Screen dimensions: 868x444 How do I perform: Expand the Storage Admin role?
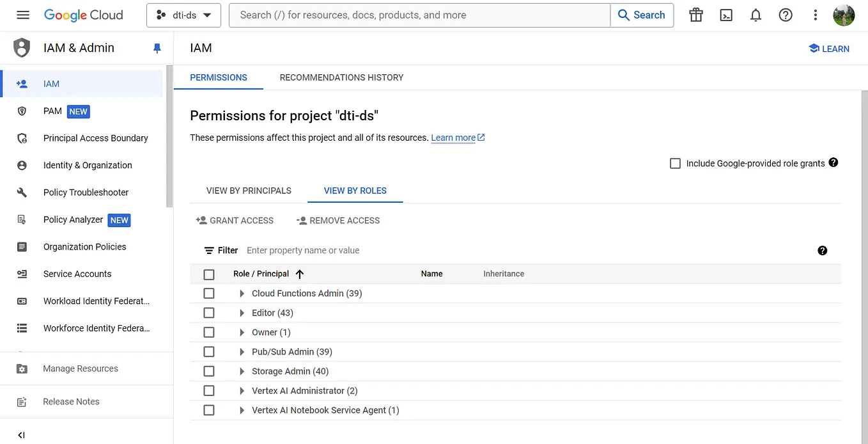tap(242, 371)
